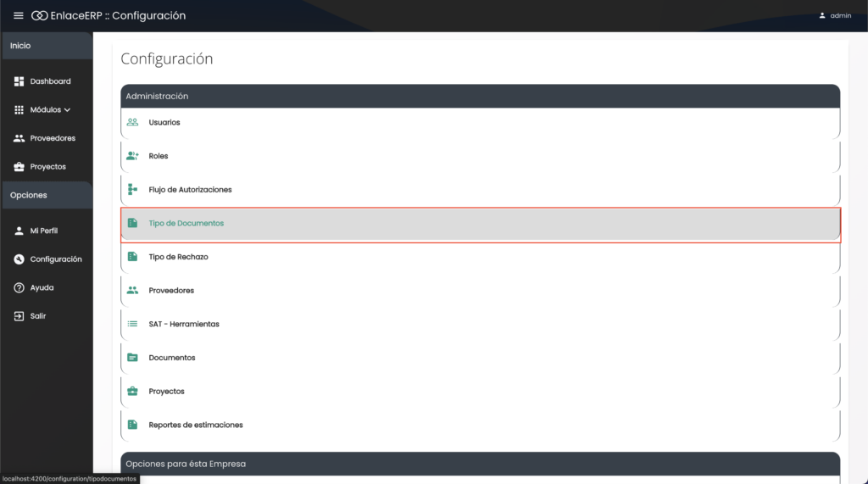Go to Mi Perfil in sidebar
This screenshot has height=484, width=868.
point(43,231)
